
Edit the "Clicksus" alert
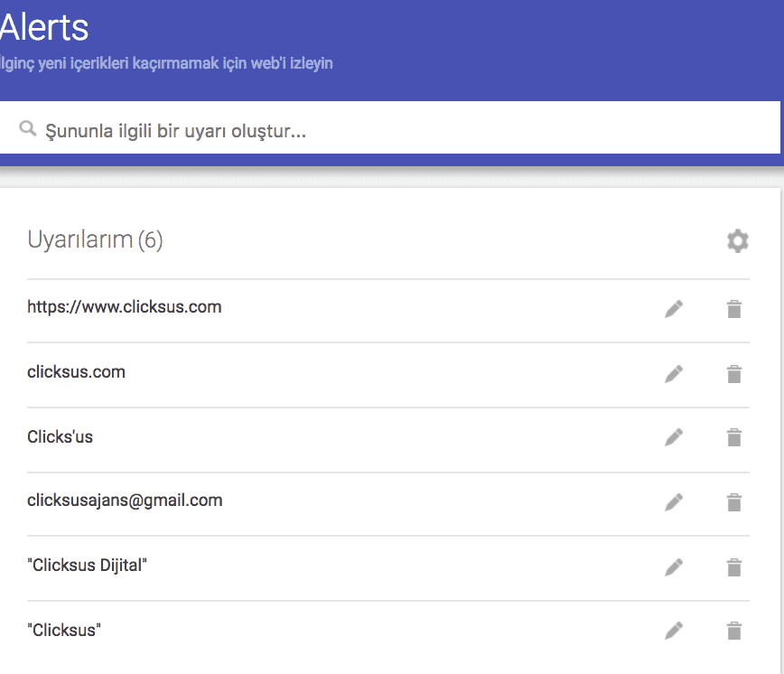point(674,630)
